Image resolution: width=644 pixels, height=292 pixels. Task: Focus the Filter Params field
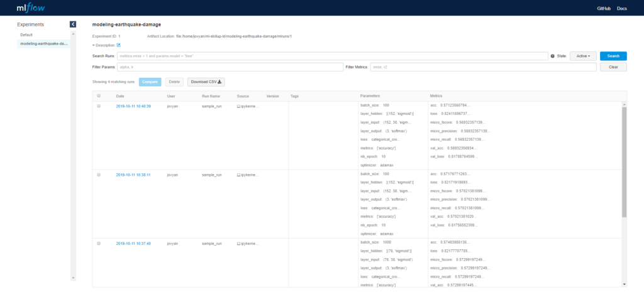230,67
